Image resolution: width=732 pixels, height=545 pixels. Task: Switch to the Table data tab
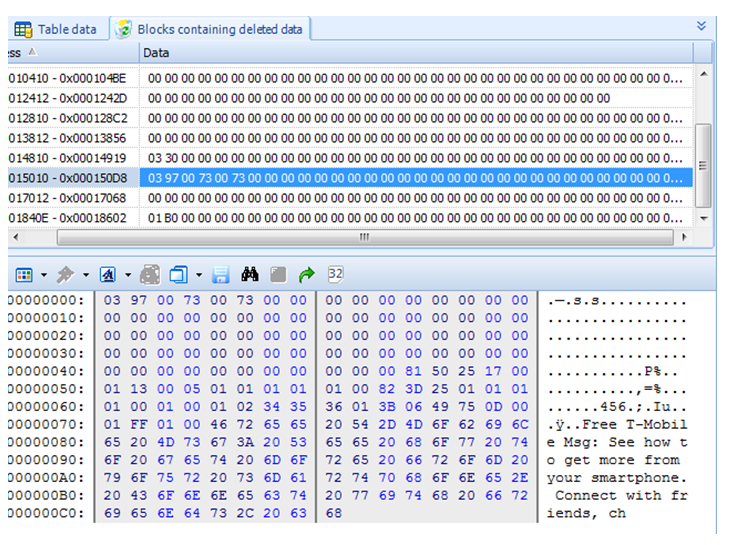point(56,29)
